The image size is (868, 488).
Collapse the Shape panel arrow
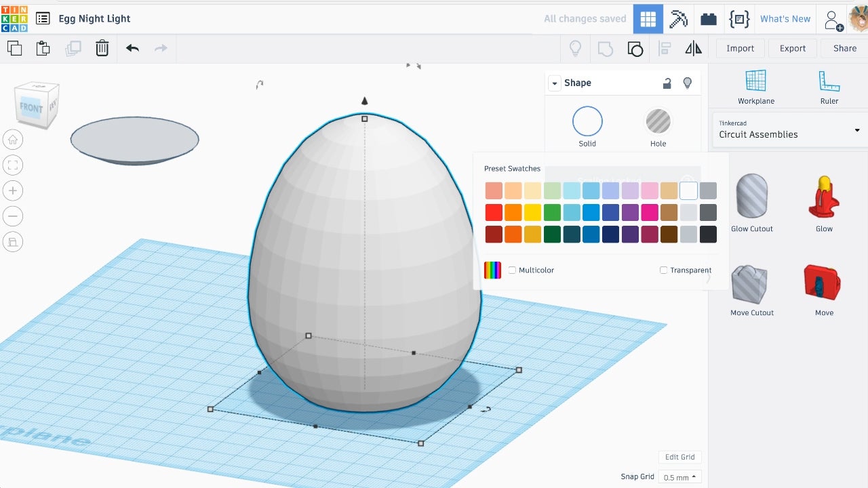click(x=555, y=83)
